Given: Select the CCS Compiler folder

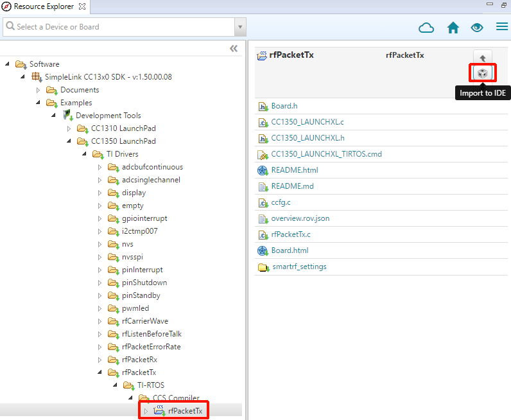Looking at the screenshot, I should (176, 398).
